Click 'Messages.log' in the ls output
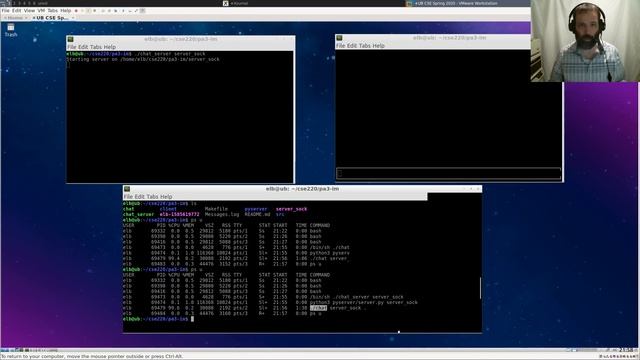640x360 pixels. (222, 214)
